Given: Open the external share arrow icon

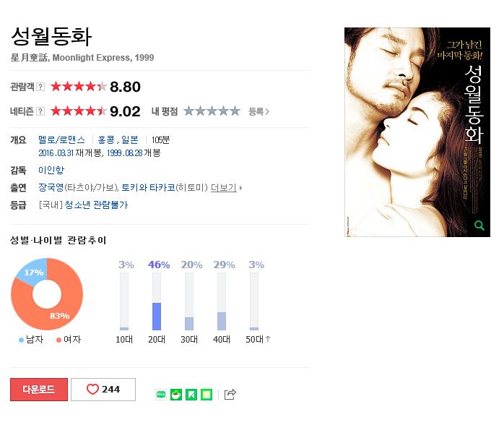Looking at the screenshot, I should pyautogui.click(x=230, y=394).
